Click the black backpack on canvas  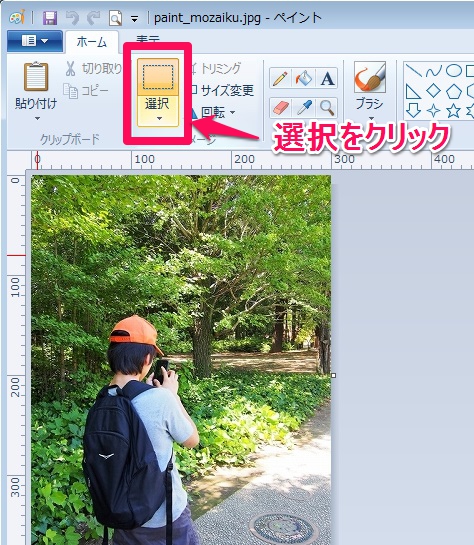click(x=125, y=455)
